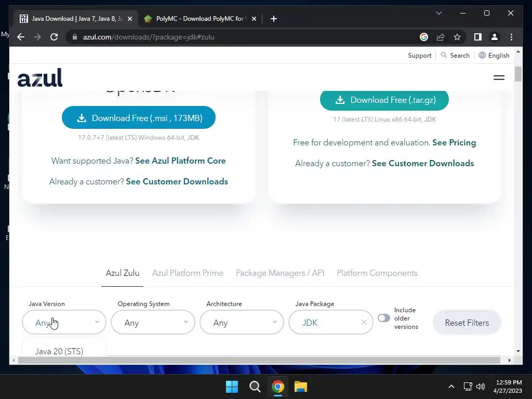Screen dimensions: 532x399
Task: Bookmark this page with the star
Action: click(x=457, y=37)
